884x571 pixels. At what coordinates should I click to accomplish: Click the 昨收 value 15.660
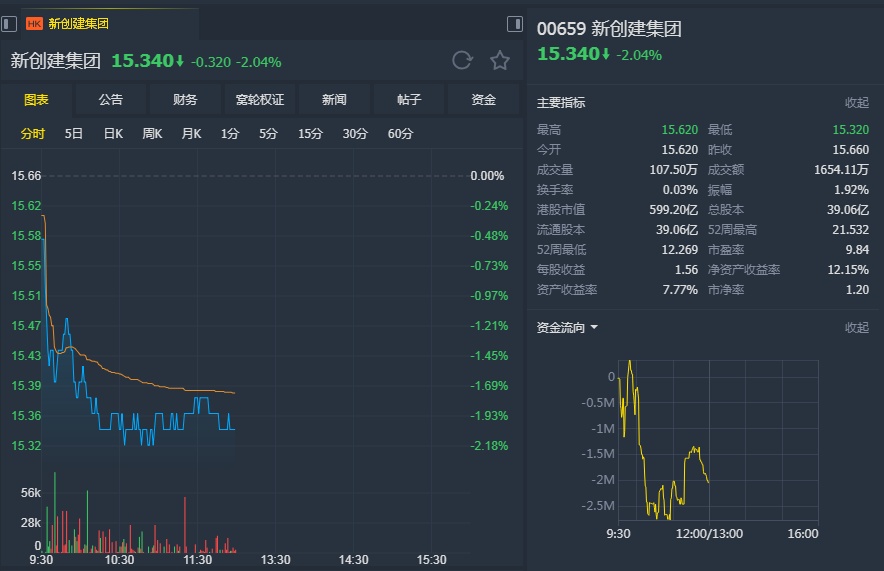pyautogui.click(x=851, y=149)
